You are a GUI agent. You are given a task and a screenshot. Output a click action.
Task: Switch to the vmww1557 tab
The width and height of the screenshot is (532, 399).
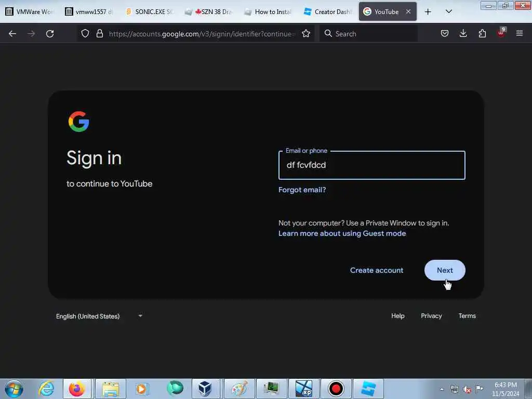point(89,11)
